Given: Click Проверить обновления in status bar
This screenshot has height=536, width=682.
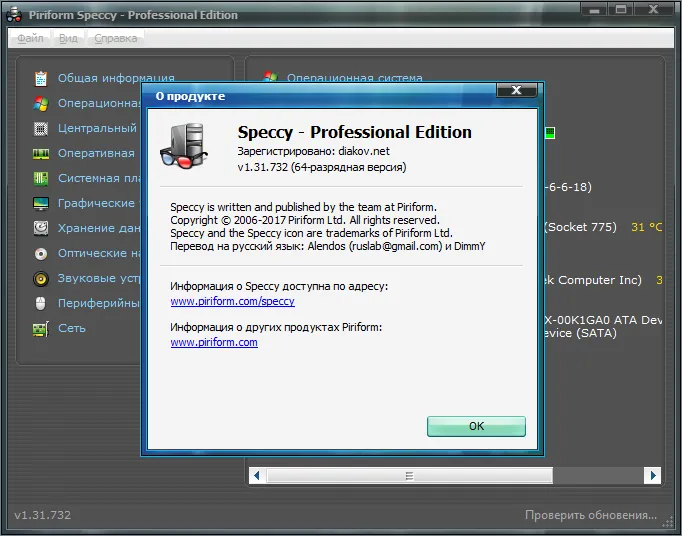Looking at the screenshot, I should tap(591, 515).
